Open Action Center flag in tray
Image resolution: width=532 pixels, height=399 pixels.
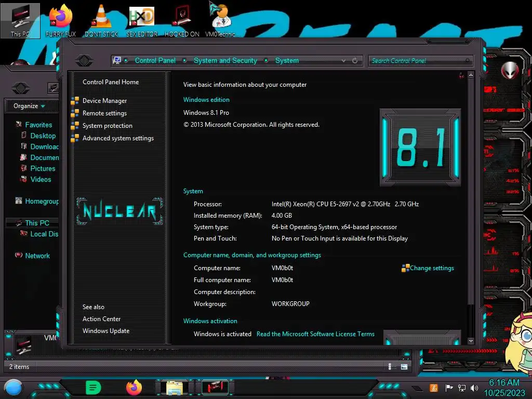[449, 388]
